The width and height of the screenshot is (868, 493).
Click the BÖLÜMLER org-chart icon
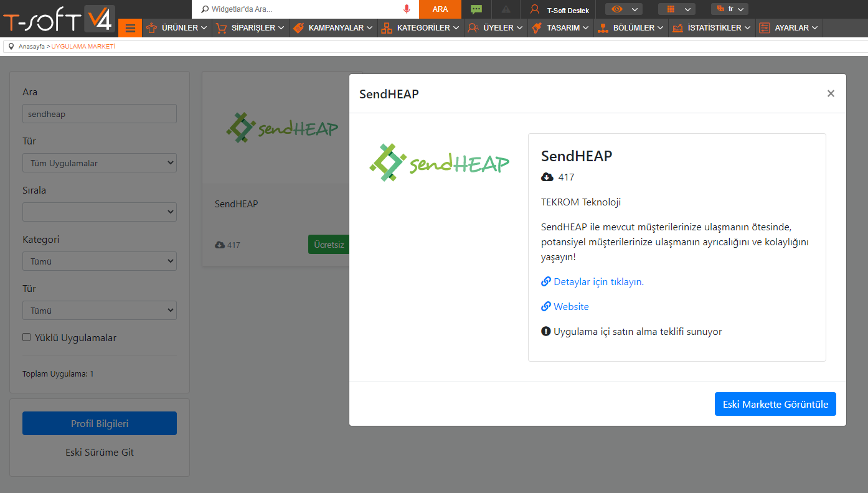[x=603, y=28]
